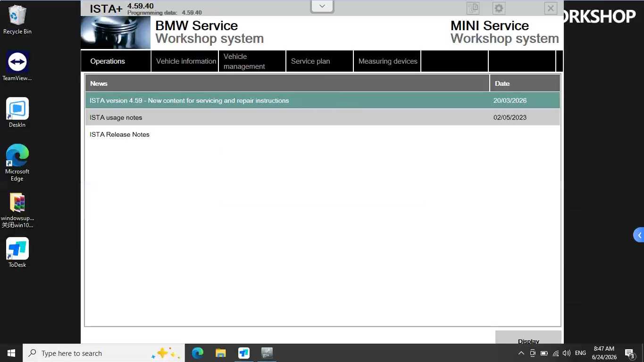
Task: Open the Recycle Bin desktop icon
Action: point(17,20)
